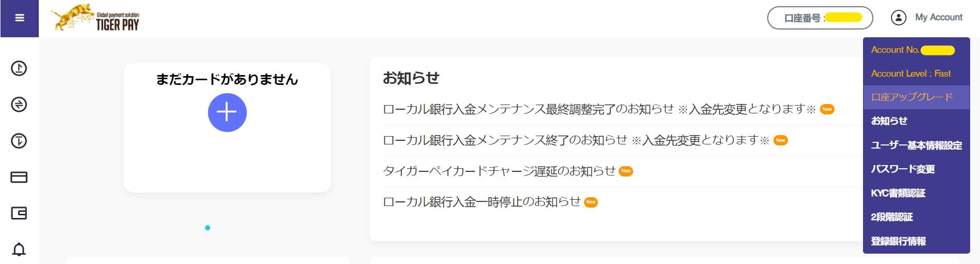Open the transfer arrows sidebar icon

tap(19, 105)
